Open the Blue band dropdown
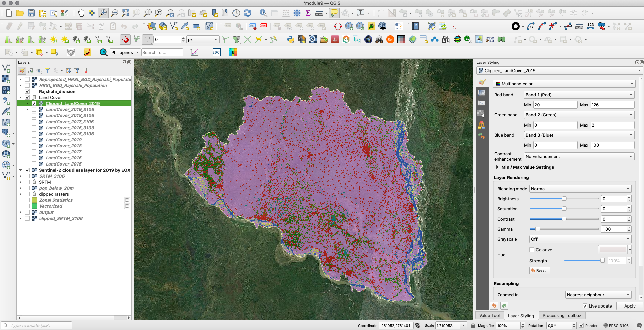Screen dimensions: 644x330 [x=579, y=135]
